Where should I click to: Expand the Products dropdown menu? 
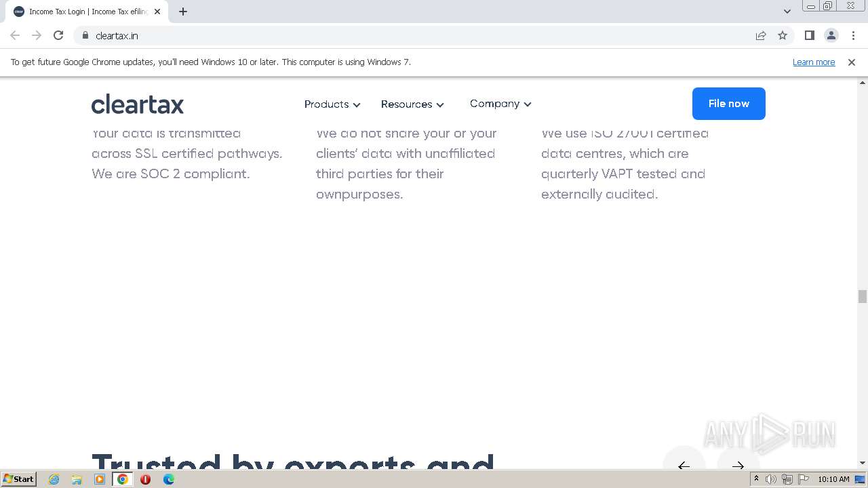[x=332, y=104]
